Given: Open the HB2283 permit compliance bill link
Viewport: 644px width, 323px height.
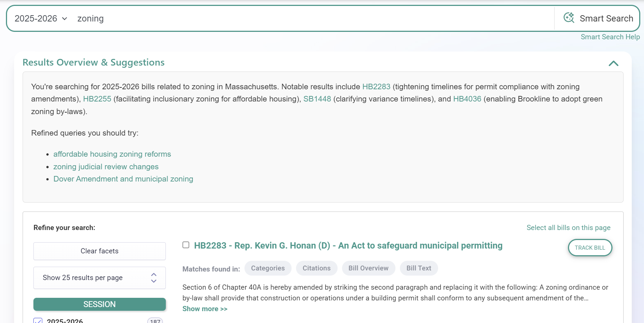Looking at the screenshot, I should point(376,86).
